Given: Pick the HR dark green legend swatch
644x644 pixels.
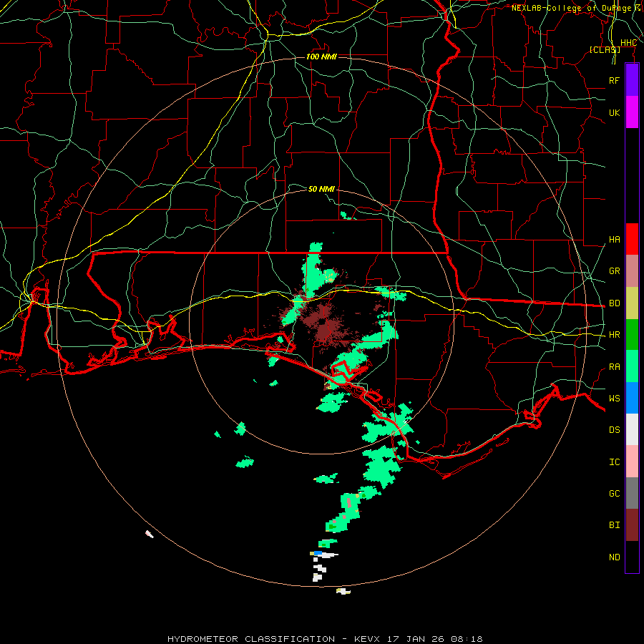Looking at the screenshot, I should tap(632, 335).
